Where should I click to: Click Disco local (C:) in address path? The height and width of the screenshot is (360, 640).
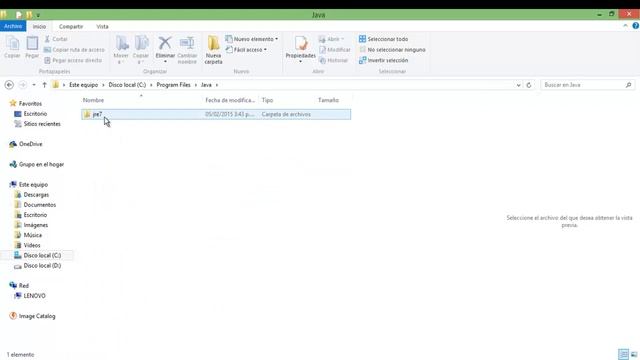tap(127, 85)
